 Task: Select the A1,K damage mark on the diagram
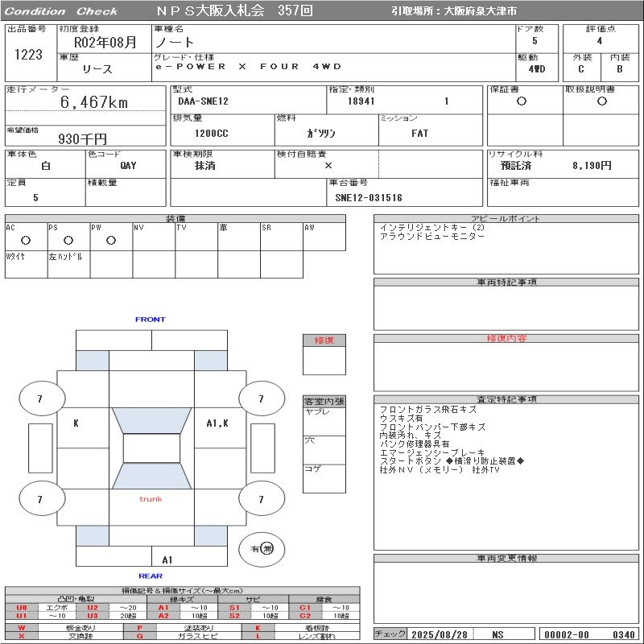(217, 423)
